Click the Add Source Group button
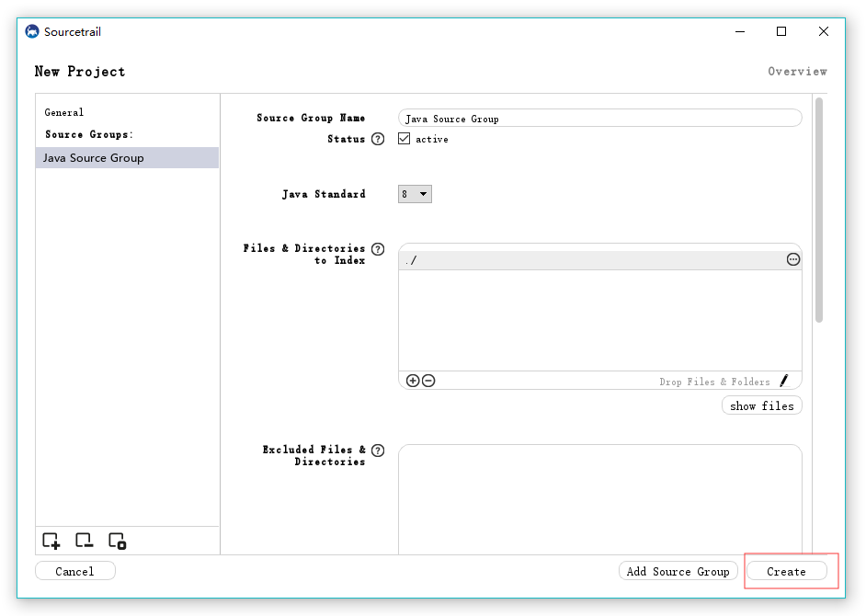 click(x=678, y=571)
